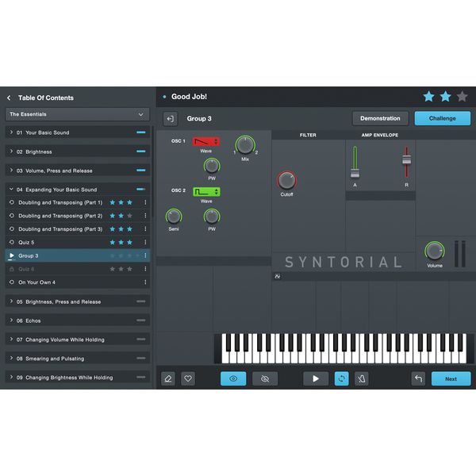Open options menu for Doubling and Transposing (Part 3)

click(x=145, y=229)
